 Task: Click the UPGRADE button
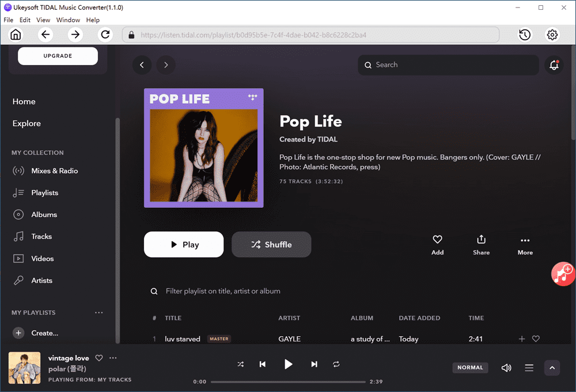point(58,56)
